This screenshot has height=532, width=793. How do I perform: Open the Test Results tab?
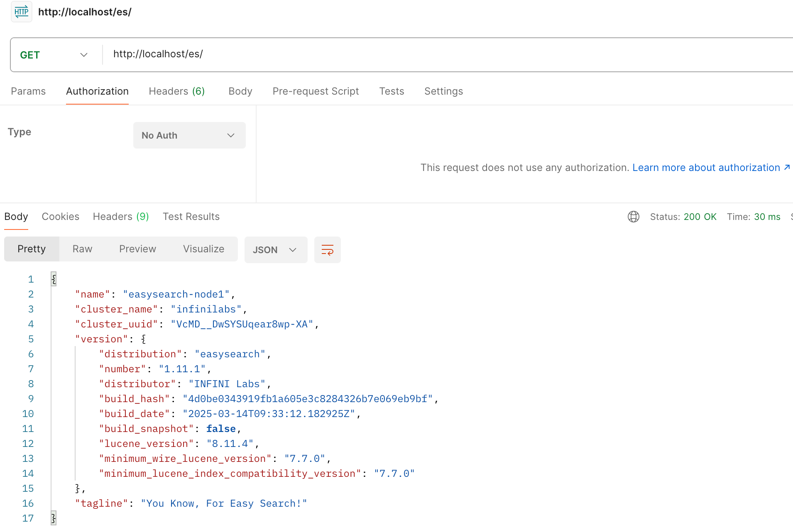(x=191, y=217)
